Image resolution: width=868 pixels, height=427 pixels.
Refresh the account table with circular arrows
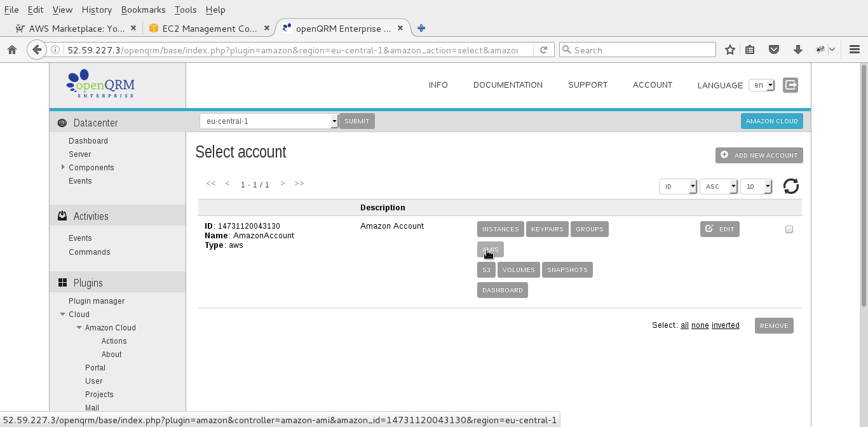[x=791, y=186]
